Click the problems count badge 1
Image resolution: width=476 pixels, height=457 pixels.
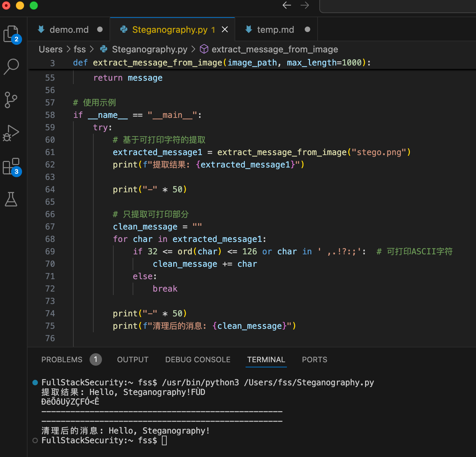(x=96, y=359)
